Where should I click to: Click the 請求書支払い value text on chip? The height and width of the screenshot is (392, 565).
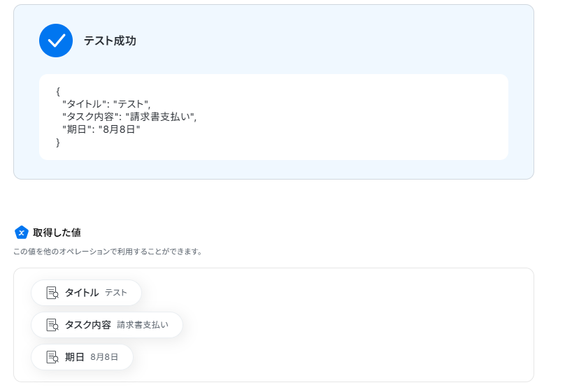pyautogui.click(x=143, y=325)
